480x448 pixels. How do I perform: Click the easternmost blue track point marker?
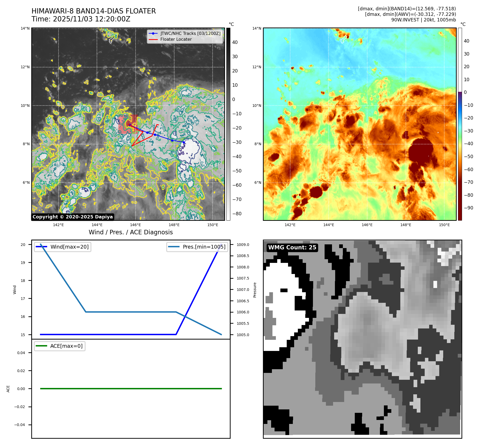(x=184, y=142)
